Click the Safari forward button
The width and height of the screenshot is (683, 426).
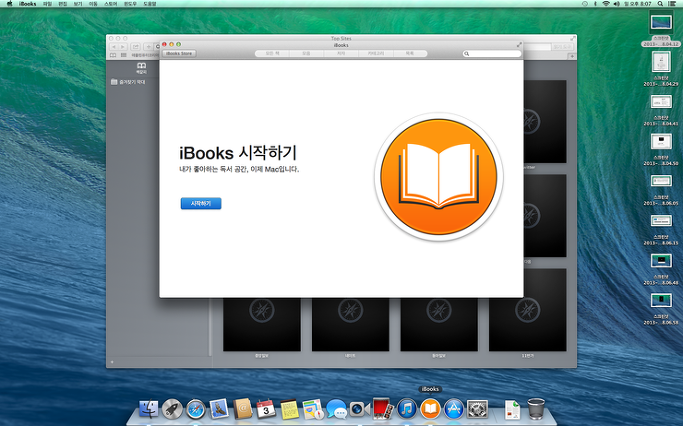(x=123, y=47)
